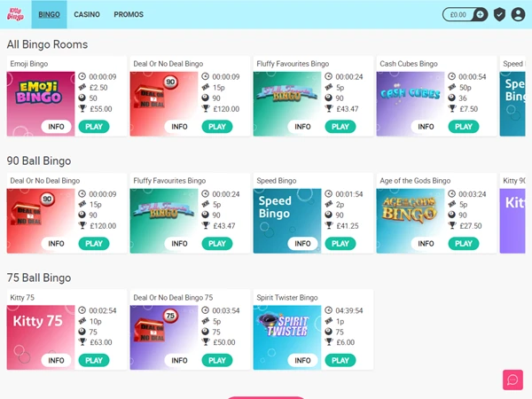Click the ball count icon on Kitty 75
The width and height of the screenshot is (532, 399).
pyautogui.click(x=82, y=332)
